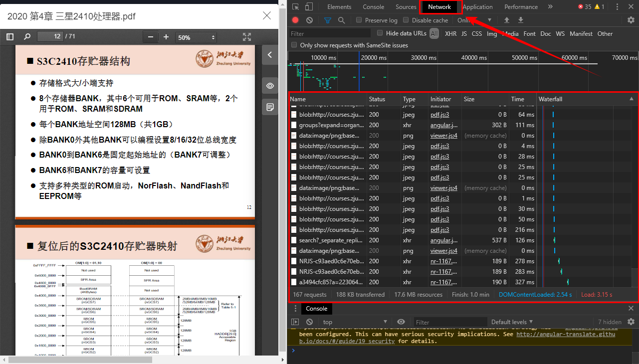Clear the console output
Image resolution: width=639 pixels, height=364 pixels.
point(309,322)
